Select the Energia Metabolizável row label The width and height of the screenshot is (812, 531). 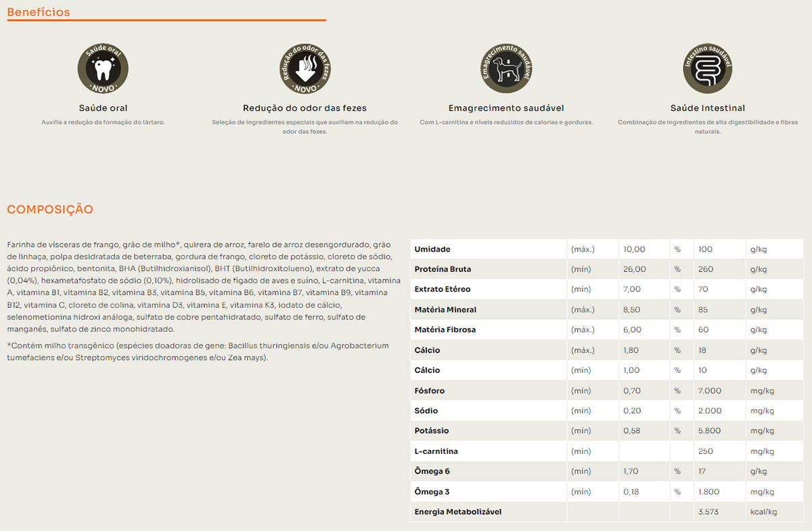coord(458,512)
